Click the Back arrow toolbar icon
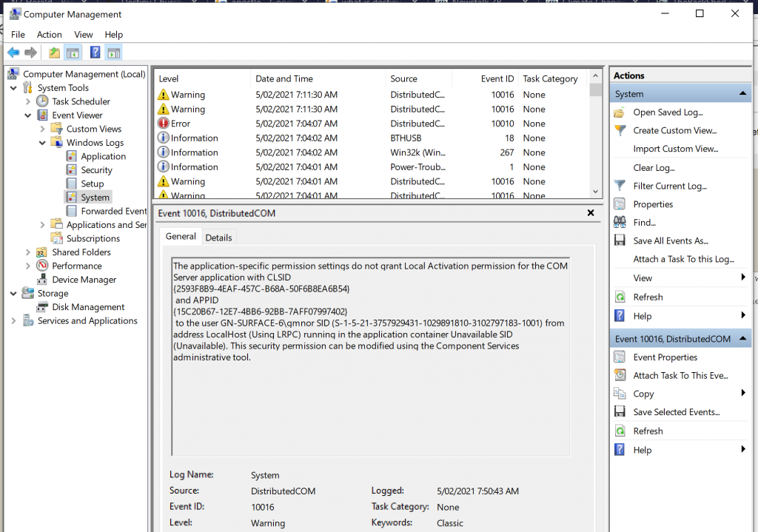 click(x=13, y=53)
